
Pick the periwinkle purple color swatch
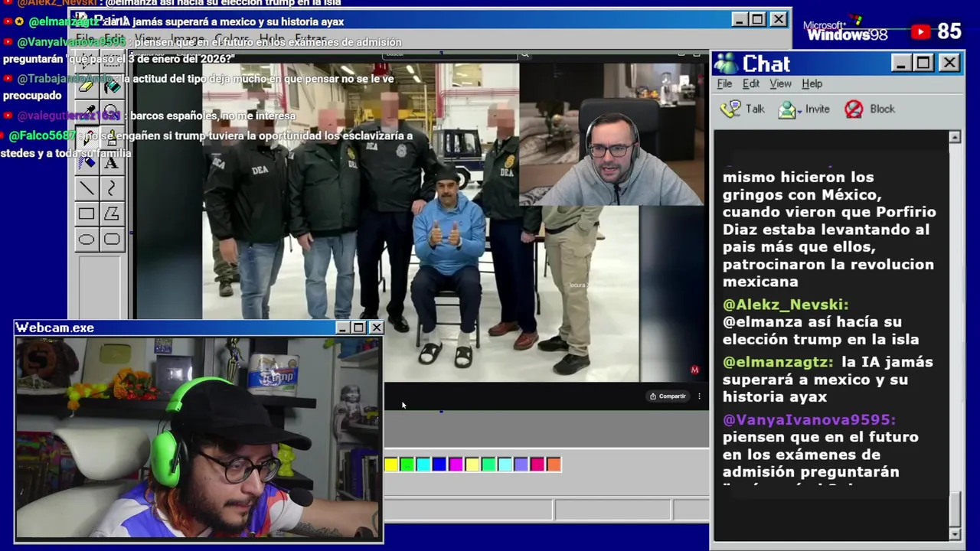(x=521, y=464)
